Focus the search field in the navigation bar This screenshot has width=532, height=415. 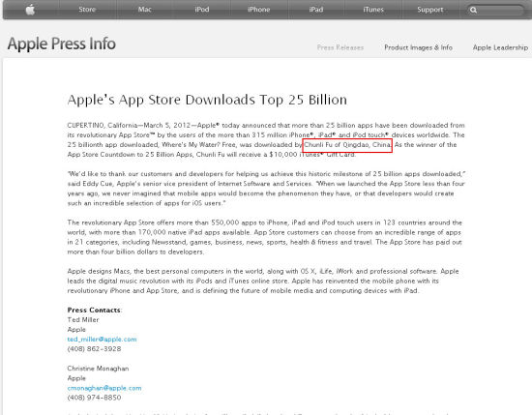pyautogui.click(x=495, y=10)
